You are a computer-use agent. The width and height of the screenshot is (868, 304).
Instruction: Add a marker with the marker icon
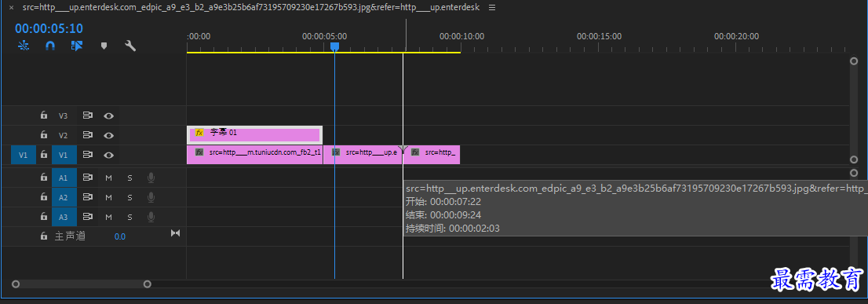pos(104,46)
